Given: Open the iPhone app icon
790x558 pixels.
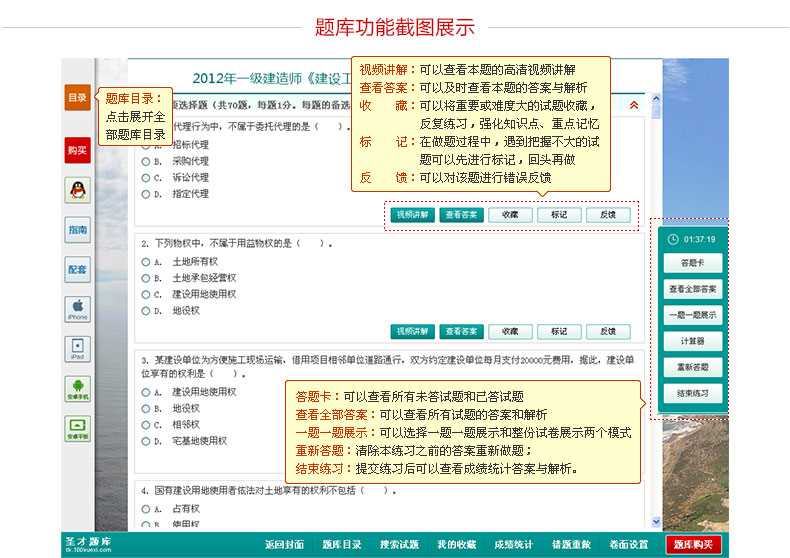Looking at the screenshot, I should point(77,308).
